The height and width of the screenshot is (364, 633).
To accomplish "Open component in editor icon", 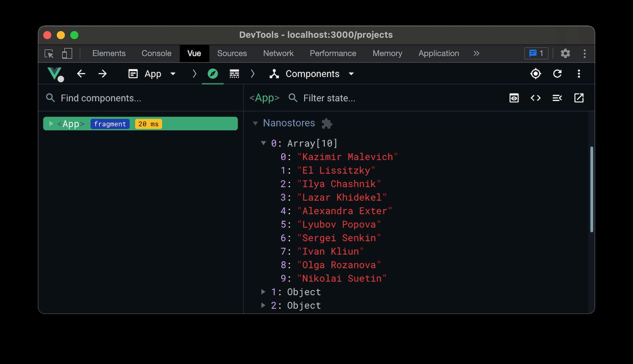I will (578, 98).
